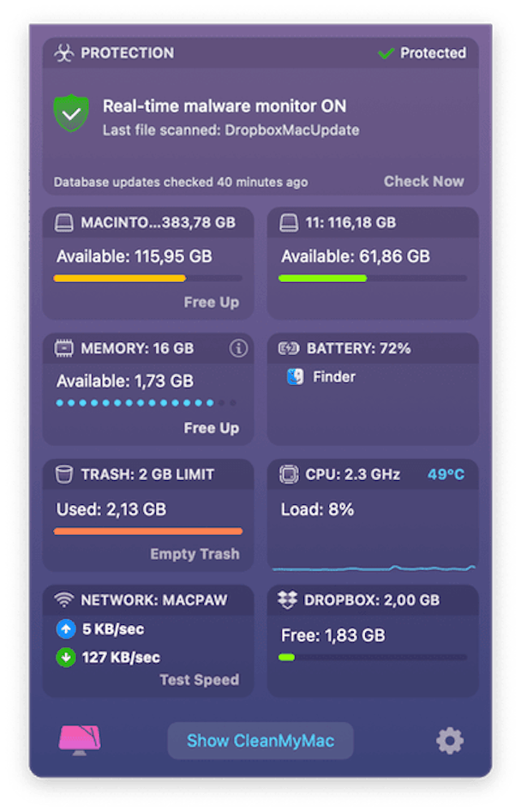The image size is (521, 812).
Task: Click the pink CleanMyMac monitor icon
Action: point(79,741)
